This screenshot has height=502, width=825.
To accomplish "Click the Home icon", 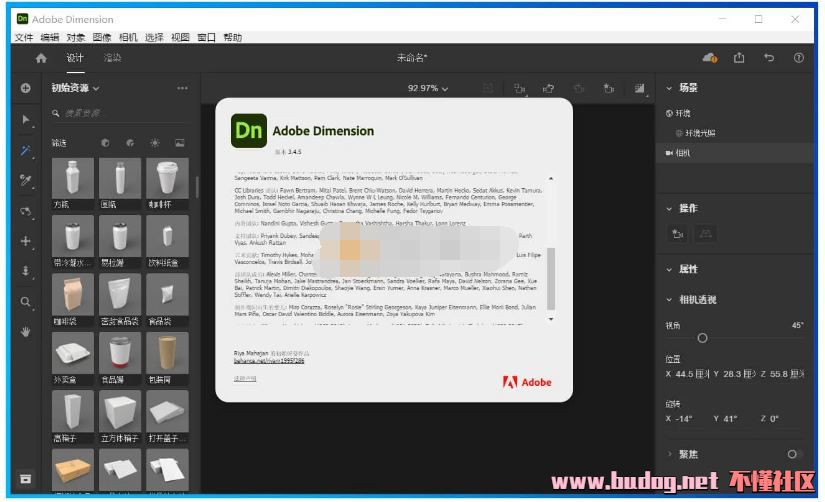I will click(x=41, y=58).
